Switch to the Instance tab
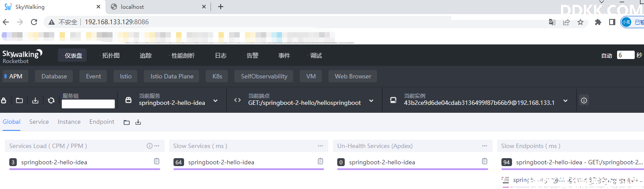The width and height of the screenshot is (644, 189). point(69,122)
